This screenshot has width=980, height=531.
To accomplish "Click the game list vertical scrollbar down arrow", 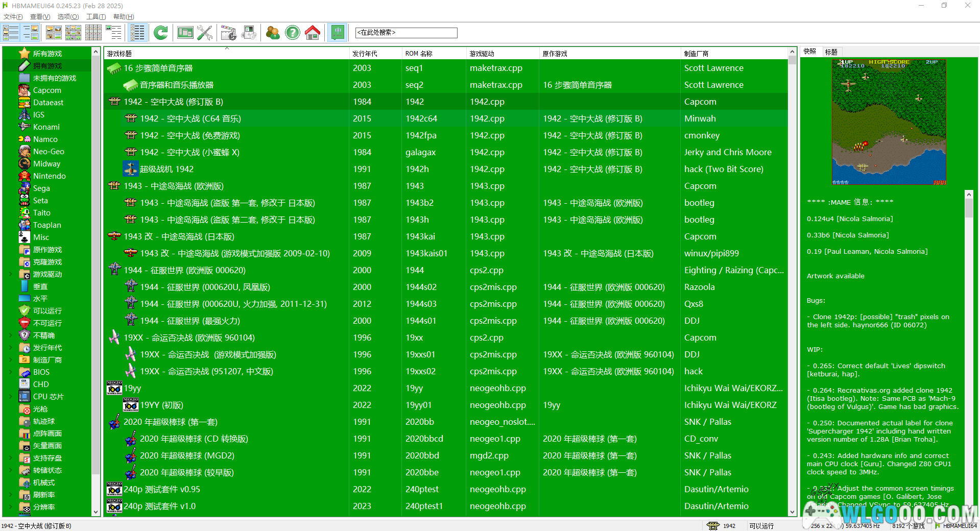I will [792, 512].
